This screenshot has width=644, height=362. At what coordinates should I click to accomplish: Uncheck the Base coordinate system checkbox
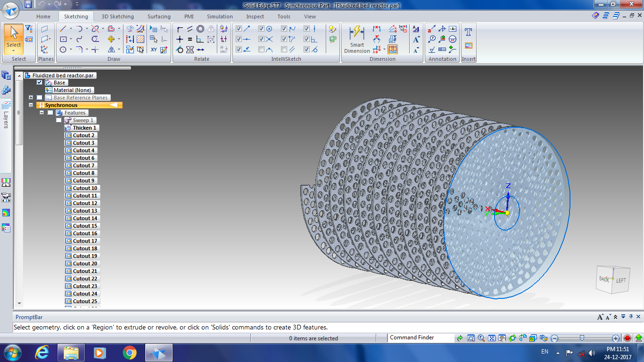(40, 82)
